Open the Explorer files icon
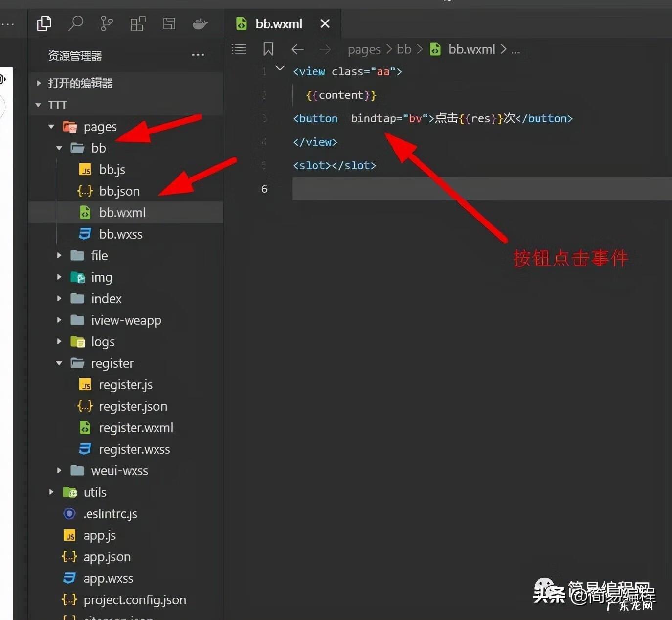Viewport: 672px width, 620px height. tap(44, 23)
